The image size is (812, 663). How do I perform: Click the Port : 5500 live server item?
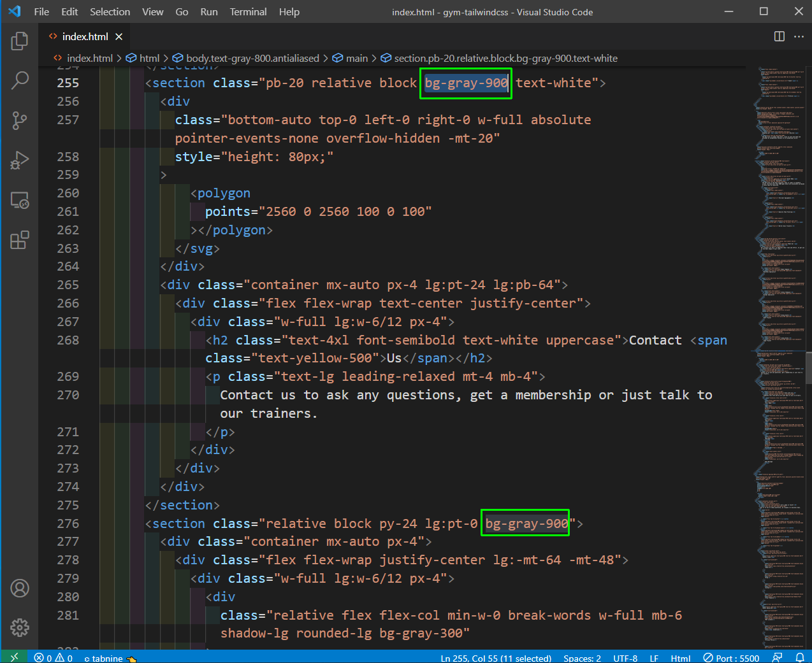(731, 658)
